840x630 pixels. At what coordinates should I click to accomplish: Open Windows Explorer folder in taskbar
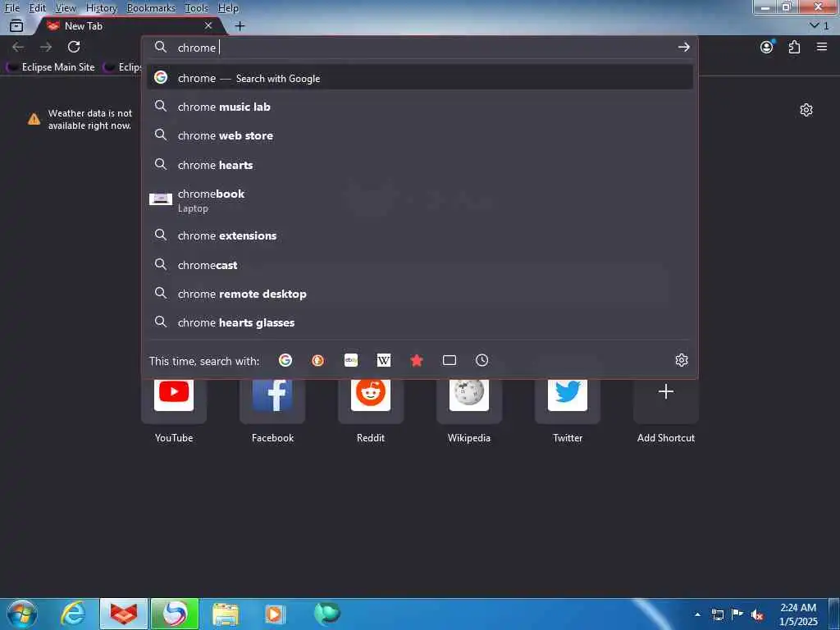[226, 614]
